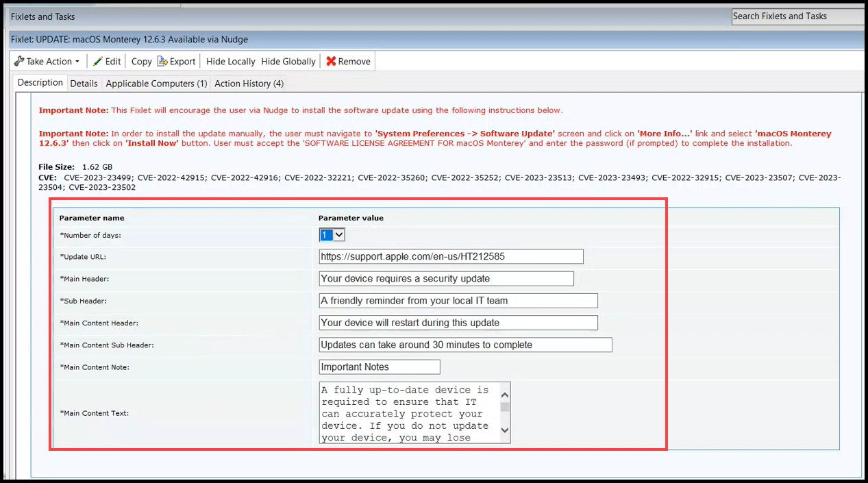Click the Main Content Text scrollbar thumb
This screenshot has width=868, height=483.
505,407
